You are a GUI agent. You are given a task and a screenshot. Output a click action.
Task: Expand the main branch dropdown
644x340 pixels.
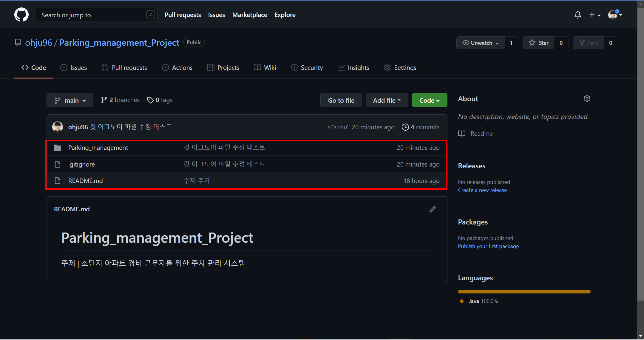coord(70,100)
